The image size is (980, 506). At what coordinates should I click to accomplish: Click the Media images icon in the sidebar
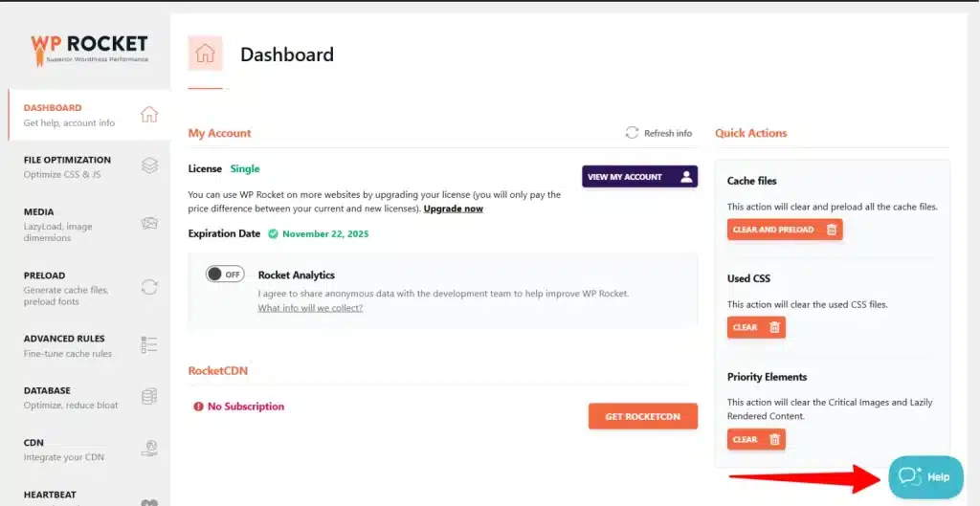pos(149,224)
